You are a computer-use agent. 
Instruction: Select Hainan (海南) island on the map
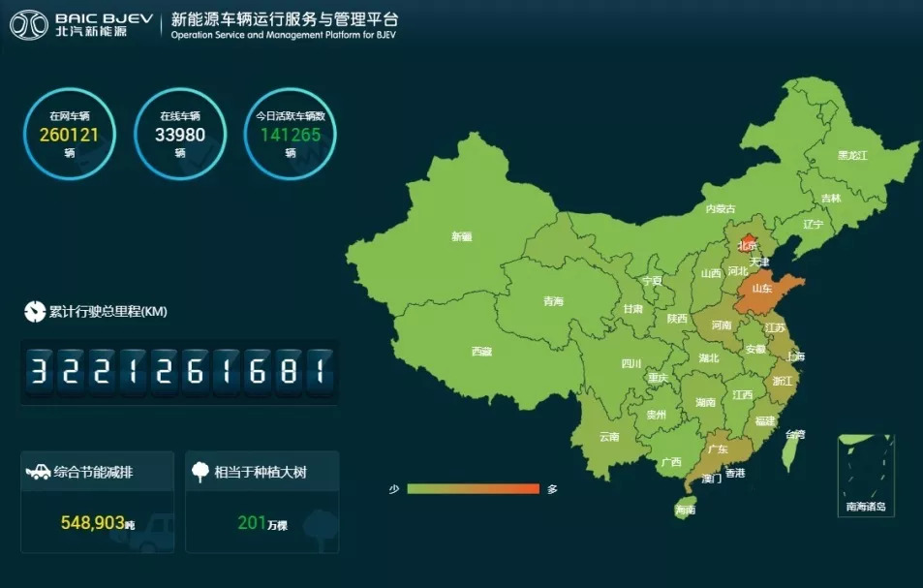point(686,509)
